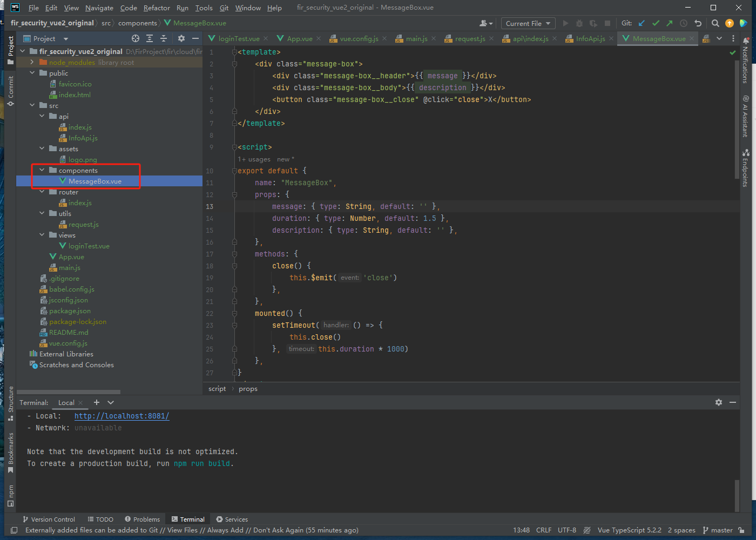Click the Git Update Project arrow icon

click(642, 23)
